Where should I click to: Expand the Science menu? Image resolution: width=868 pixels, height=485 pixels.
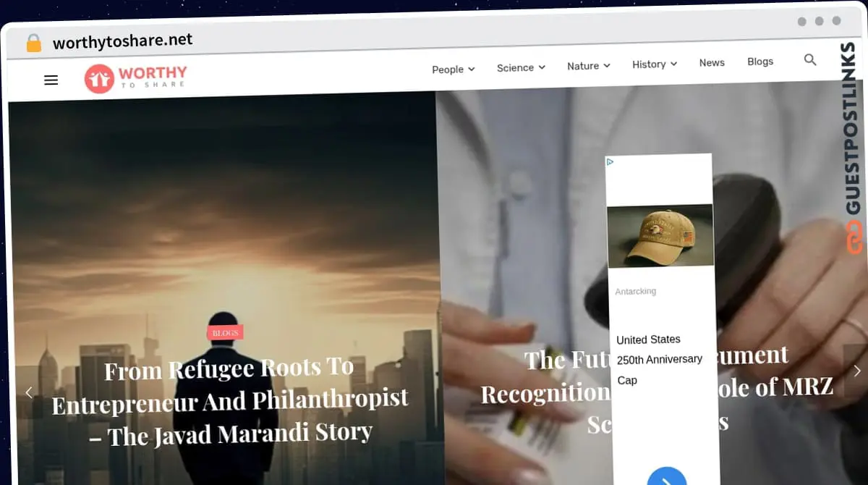click(521, 67)
